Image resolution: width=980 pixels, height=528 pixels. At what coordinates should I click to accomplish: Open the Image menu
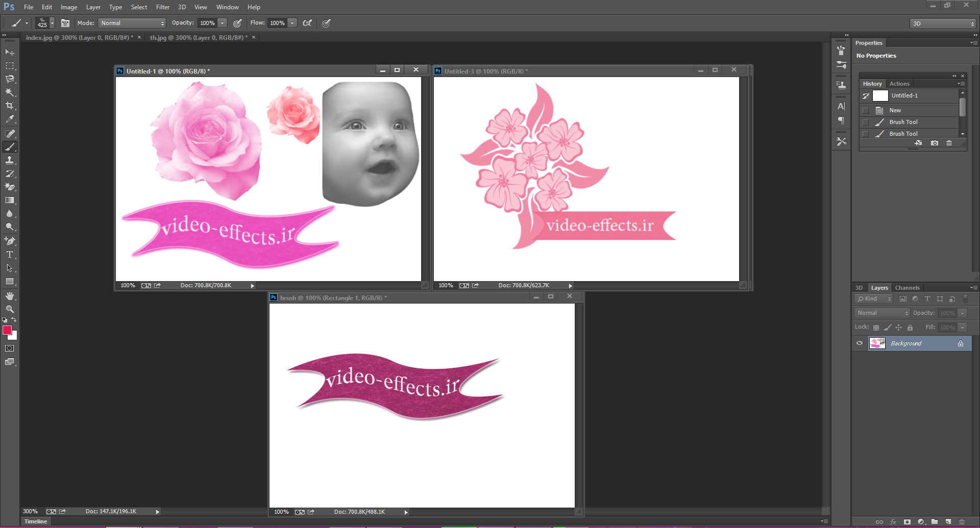tap(69, 7)
